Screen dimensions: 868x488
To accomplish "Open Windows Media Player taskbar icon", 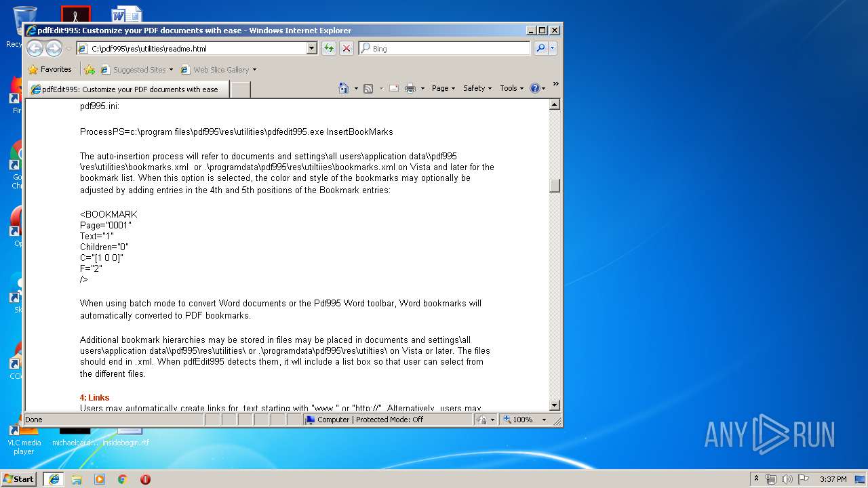I will (100, 479).
